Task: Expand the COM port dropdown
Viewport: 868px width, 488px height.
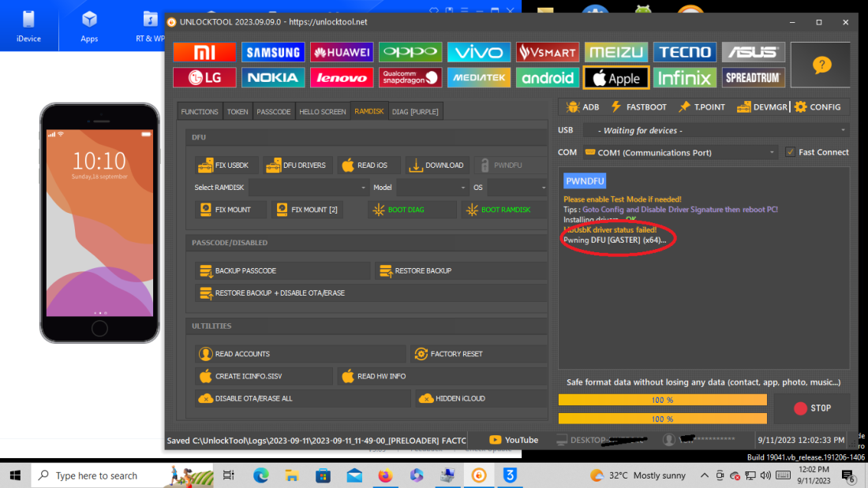Action: click(680, 152)
